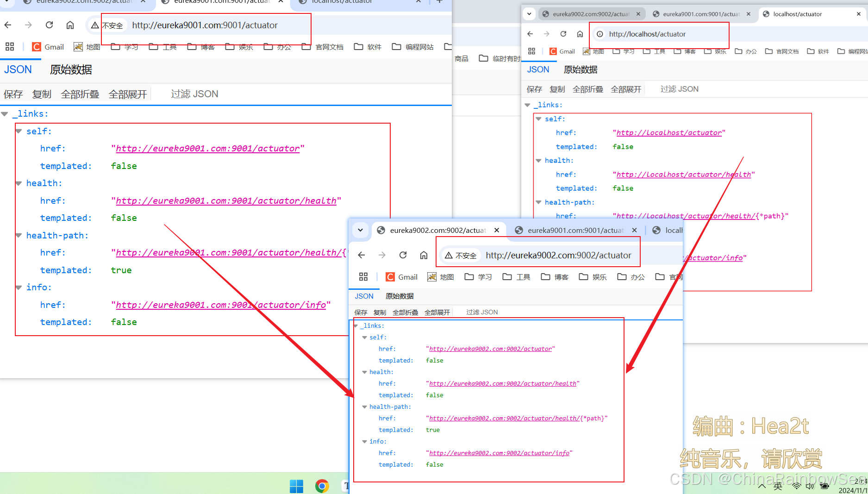This screenshot has width=868, height=494.
Task: Click reload icon in eureka9001 window
Action: click(50, 25)
